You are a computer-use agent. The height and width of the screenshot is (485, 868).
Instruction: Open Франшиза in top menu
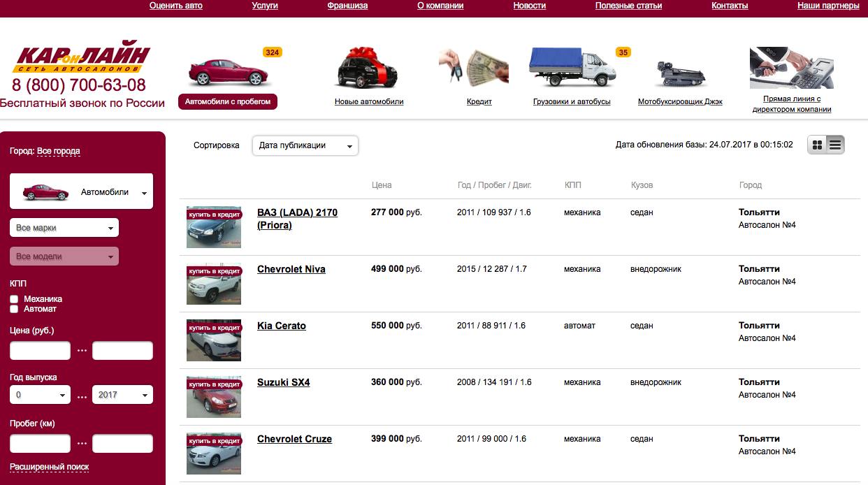347,6
